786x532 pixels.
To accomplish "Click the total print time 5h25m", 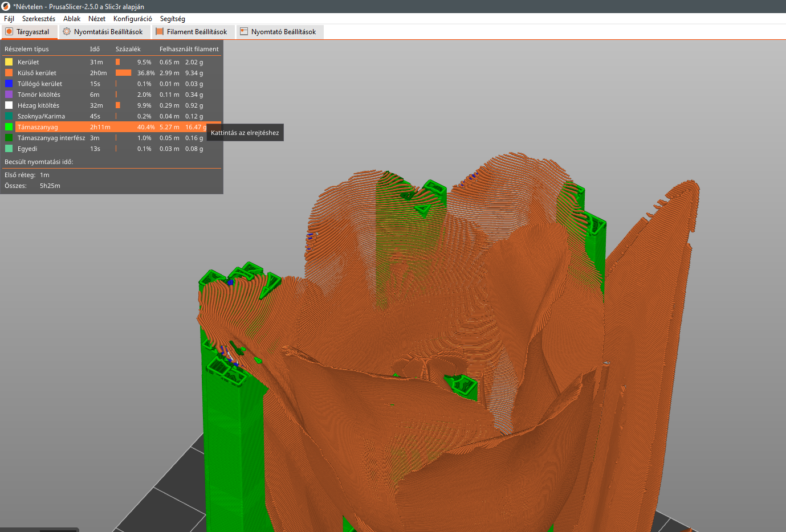I will pyautogui.click(x=50, y=186).
